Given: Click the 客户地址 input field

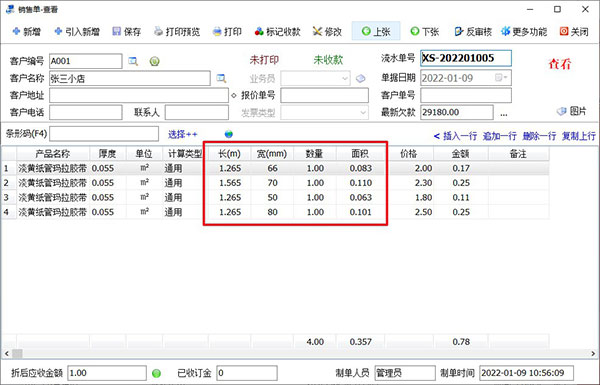Looking at the screenshot, I should pos(139,95).
